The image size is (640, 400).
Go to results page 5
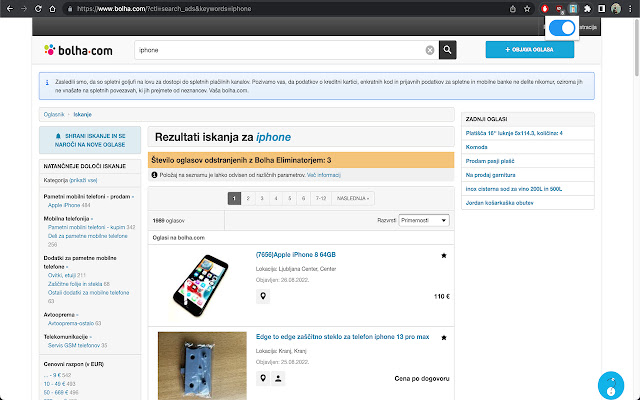[289, 198]
